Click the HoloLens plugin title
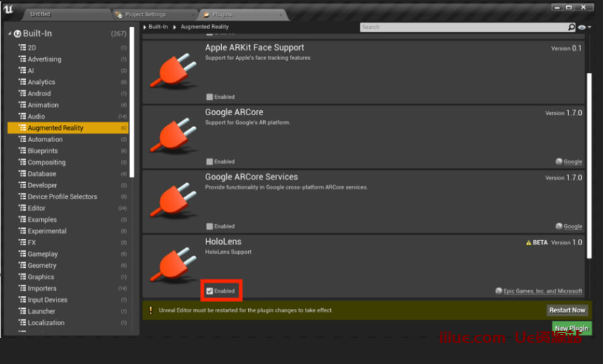This screenshot has width=603, height=364. point(223,242)
